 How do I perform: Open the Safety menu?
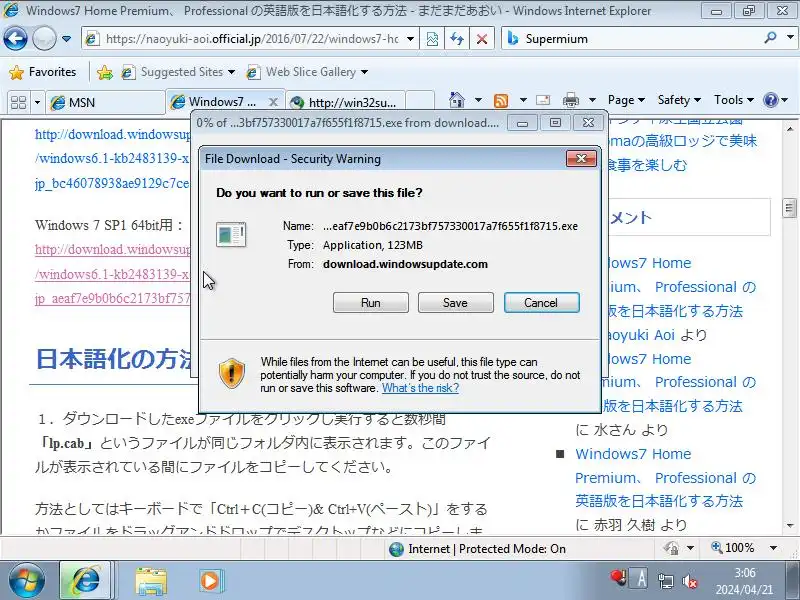[x=679, y=100]
